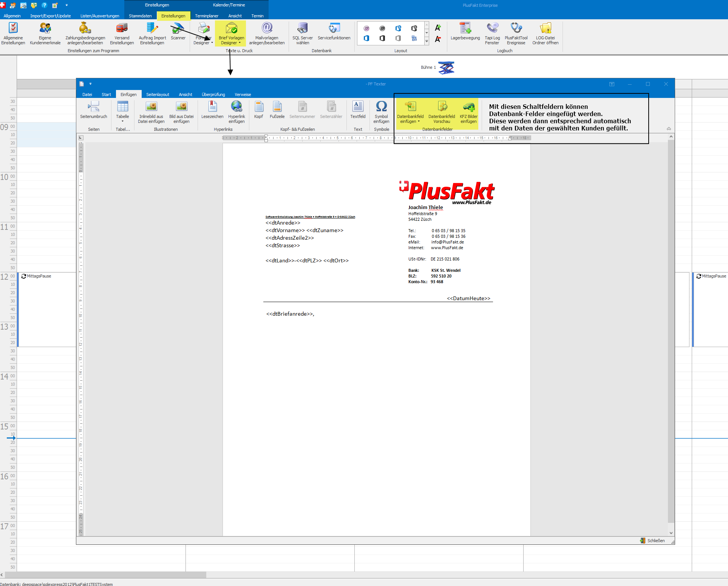Open LOG-Datei Ordner
Screen dimensions: 728x586
[545, 33]
